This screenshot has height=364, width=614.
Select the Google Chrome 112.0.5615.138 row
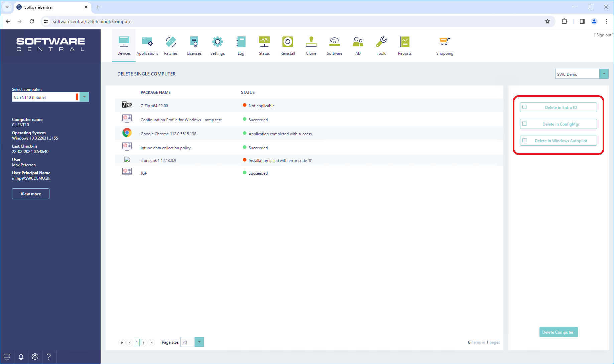[x=168, y=134]
